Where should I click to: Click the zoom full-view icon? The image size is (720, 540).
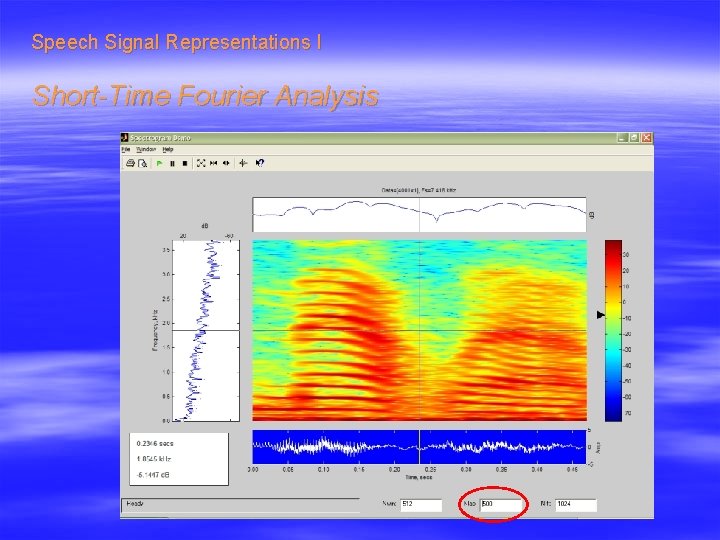coord(201,163)
